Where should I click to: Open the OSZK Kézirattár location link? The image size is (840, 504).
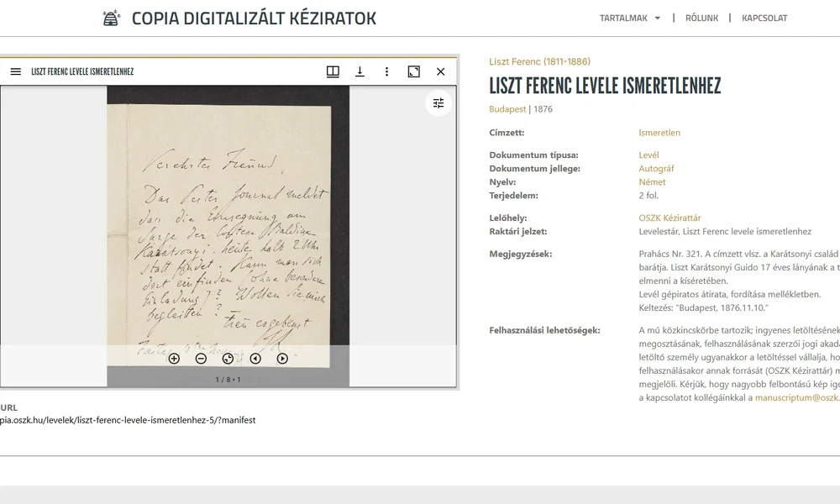point(669,218)
